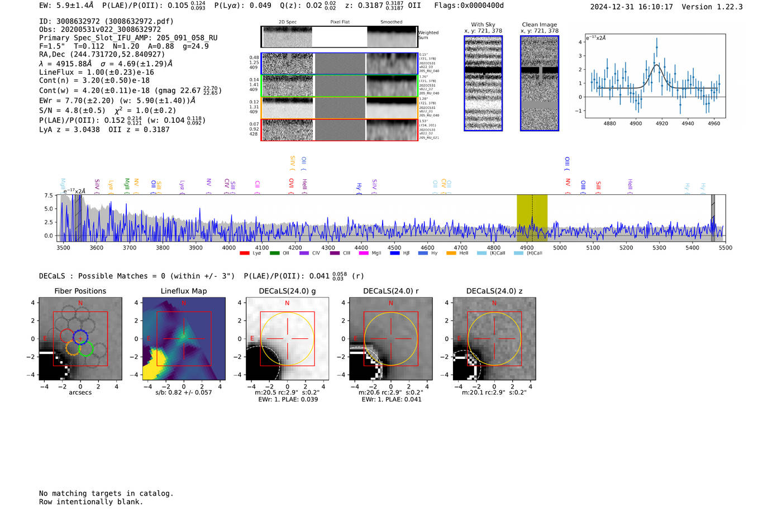Select the Obs: 20200531v022_3008632972 text
Screen dimensions: 782x532
pos(100,30)
